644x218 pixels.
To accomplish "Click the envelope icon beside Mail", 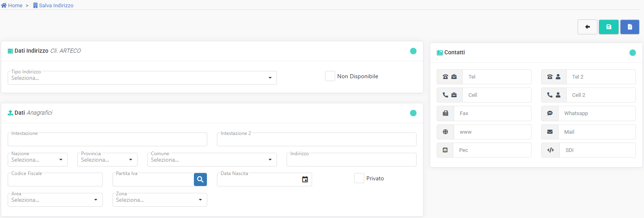I will [550, 132].
